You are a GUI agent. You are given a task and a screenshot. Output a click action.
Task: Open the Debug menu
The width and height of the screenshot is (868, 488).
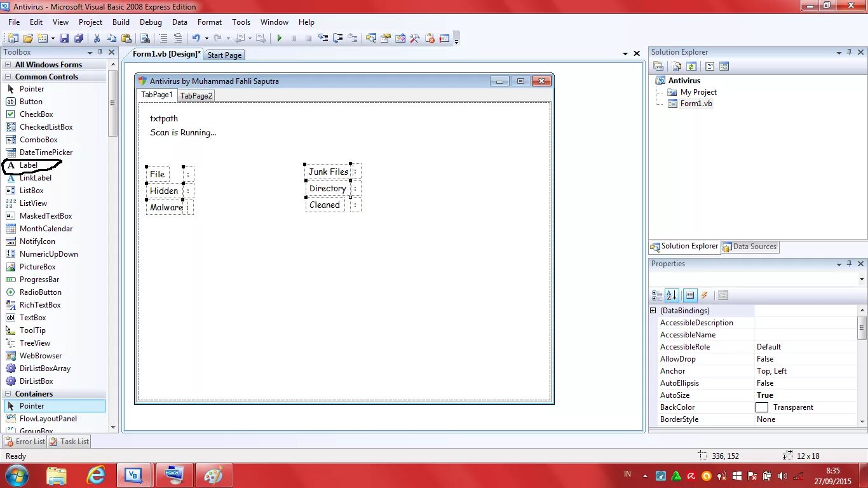pos(151,22)
